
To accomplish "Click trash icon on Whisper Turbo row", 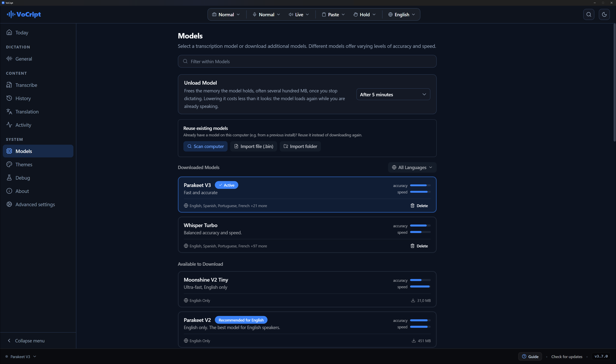I will [x=412, y=246].
